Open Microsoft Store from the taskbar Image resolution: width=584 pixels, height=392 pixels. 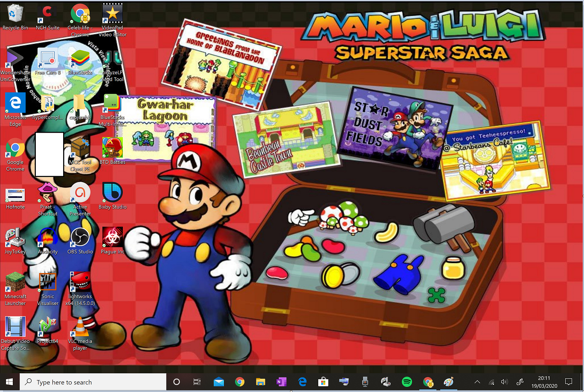pos(323,382)
